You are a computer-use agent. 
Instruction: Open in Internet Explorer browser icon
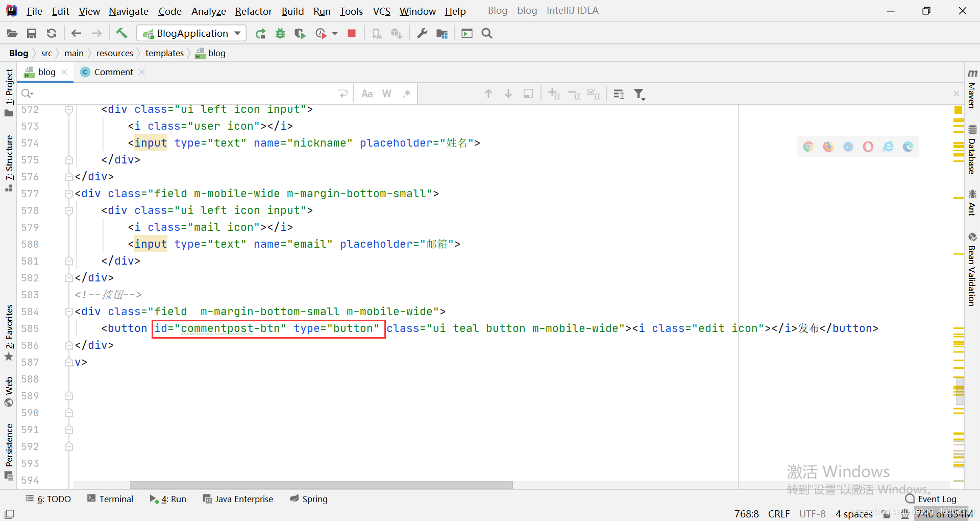(x=888, y=147)
